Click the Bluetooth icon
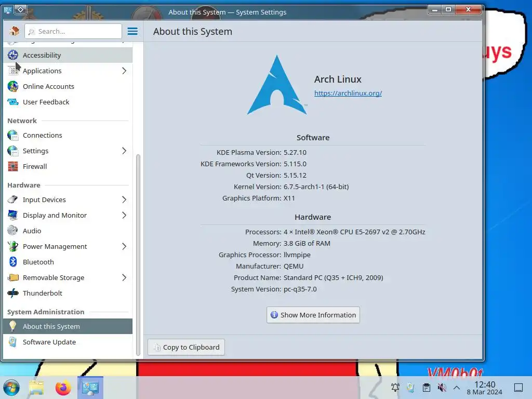 point(13,262)
